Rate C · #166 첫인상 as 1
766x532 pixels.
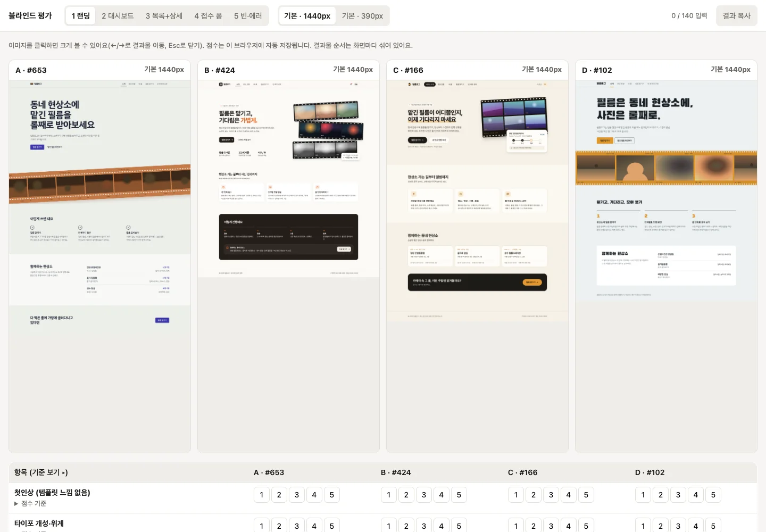coord(516,495)
